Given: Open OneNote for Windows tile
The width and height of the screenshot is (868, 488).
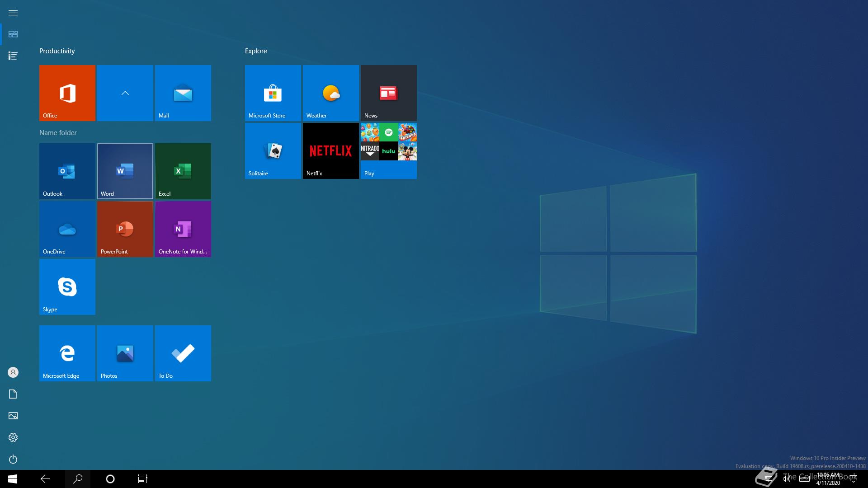Looking at the screenshot, I should [x=183, y=229].
